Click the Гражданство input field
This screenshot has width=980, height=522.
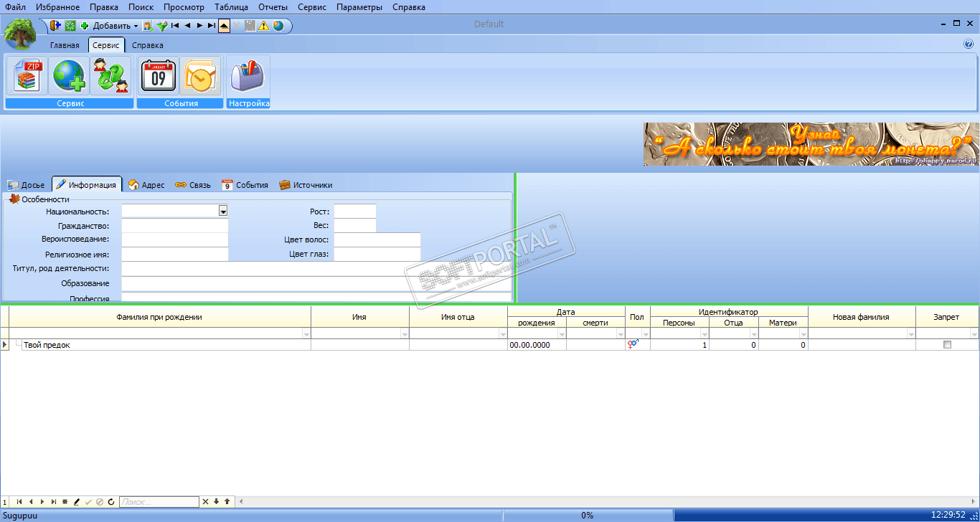(x=175, y=226)
